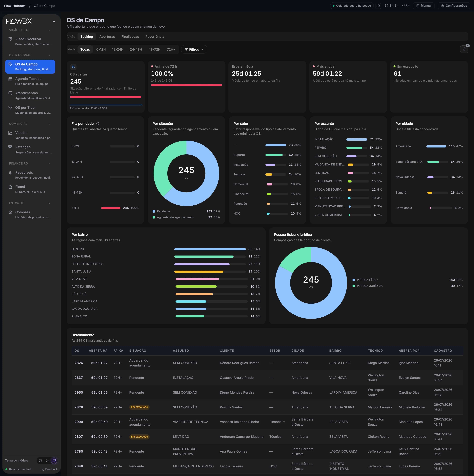Viewport: 474px width, 476px height.
Task: Click the CADASTRO column header
Action: 443,351
